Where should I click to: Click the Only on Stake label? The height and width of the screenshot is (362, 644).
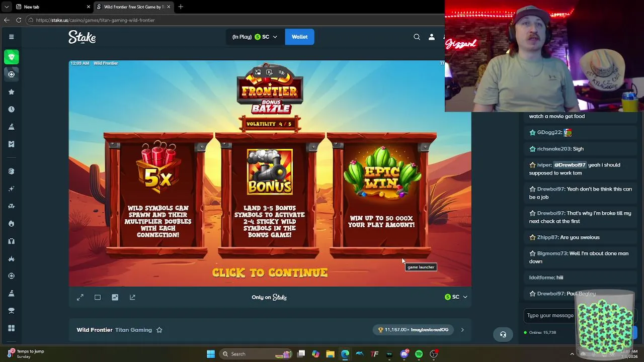click(269, 297)
